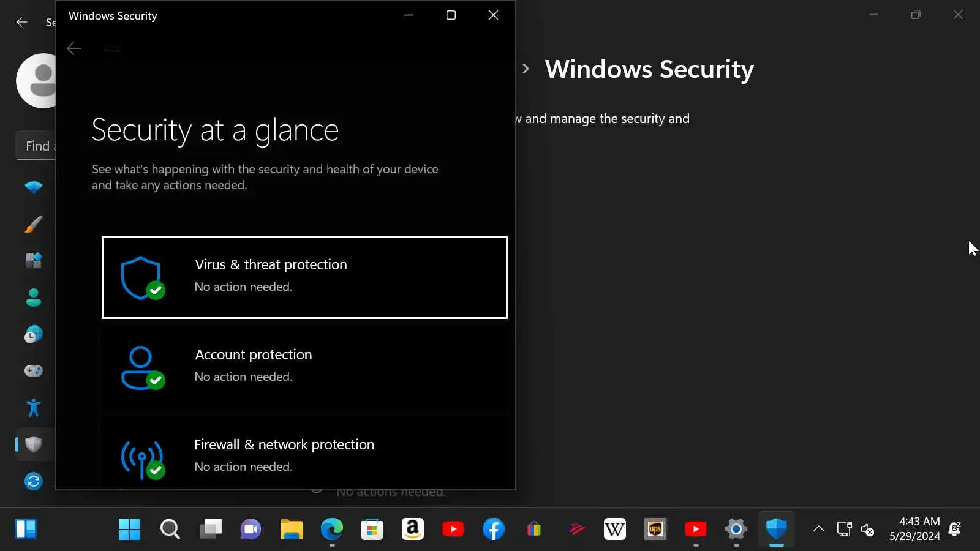This screenshot has width=980, height=551.
Task: Go back using the Windows Security back arrow
Action: pyautogui.click(x=74, y=48)
